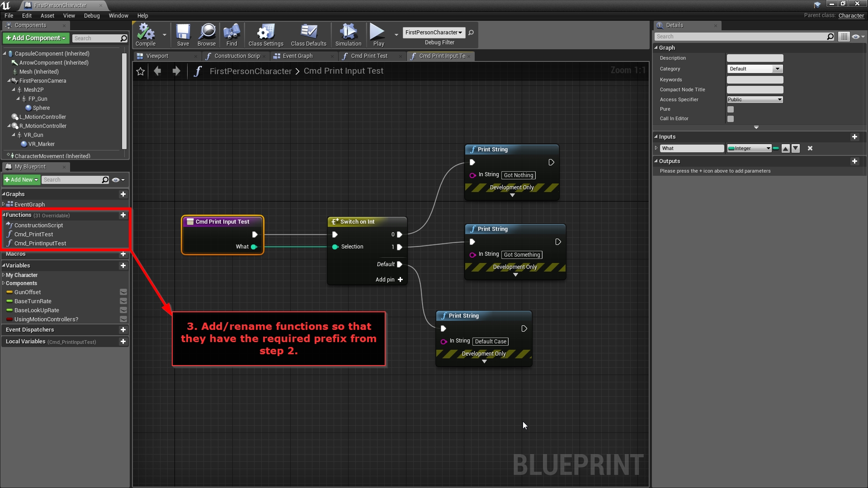The image size is (868, 488).
Task: Open the Debug menu
Action: pyautogui.click(x=92, y=15)
